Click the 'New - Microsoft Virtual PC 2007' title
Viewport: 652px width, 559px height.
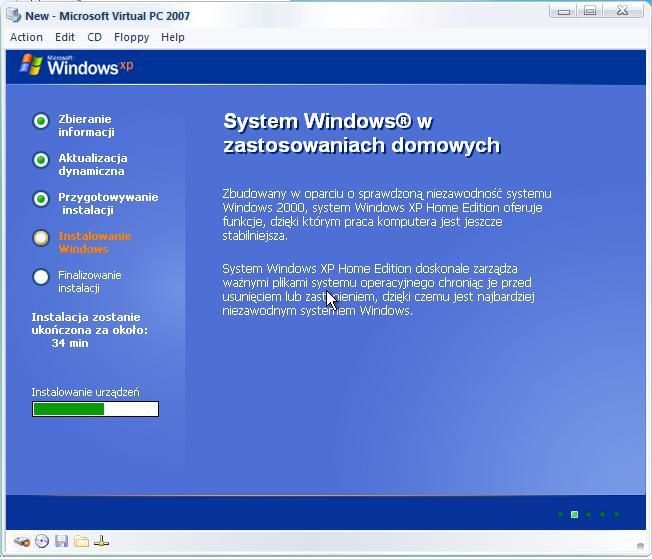click(x=108, y=16)
